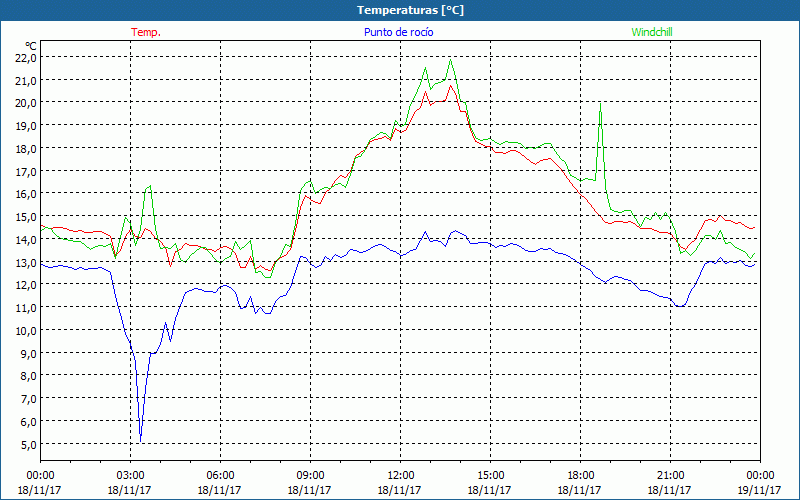Click the 8,0 value on the y-axis
This screenshot has height=500, width=800.
pos(28,376)
